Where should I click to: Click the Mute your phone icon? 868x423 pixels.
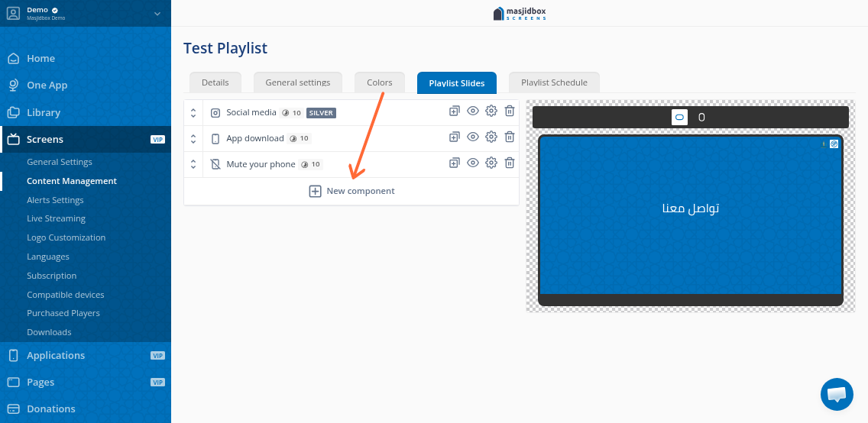pos(215,164)
